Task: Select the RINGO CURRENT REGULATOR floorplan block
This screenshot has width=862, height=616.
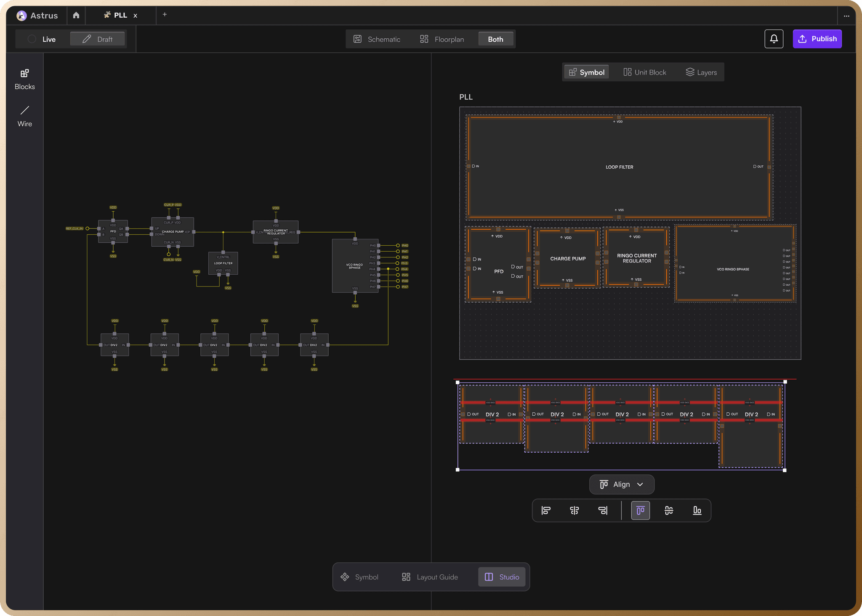Action: click(x=636, y=258)
